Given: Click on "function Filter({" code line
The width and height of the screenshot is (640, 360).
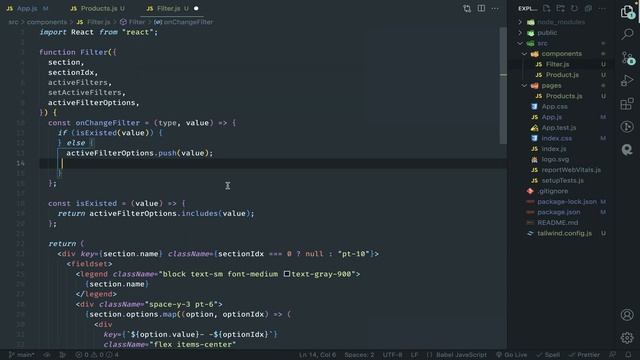Looking at the screenshot, I should pyautogui.click(x=78, y=52).
